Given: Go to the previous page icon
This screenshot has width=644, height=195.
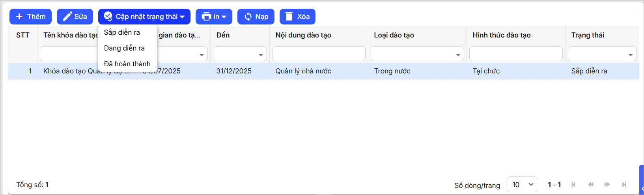Looking at the screenshot, I should click(590, 184).
